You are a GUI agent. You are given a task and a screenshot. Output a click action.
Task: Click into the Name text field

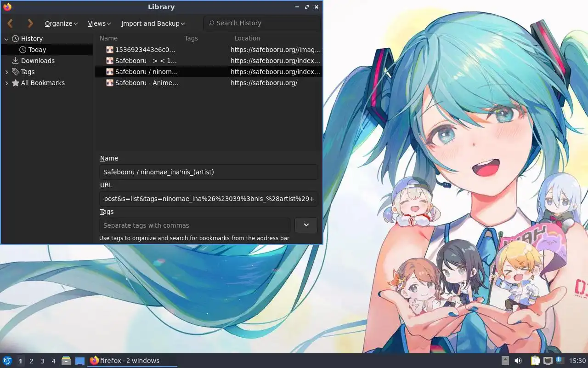[x=209, y=172]
